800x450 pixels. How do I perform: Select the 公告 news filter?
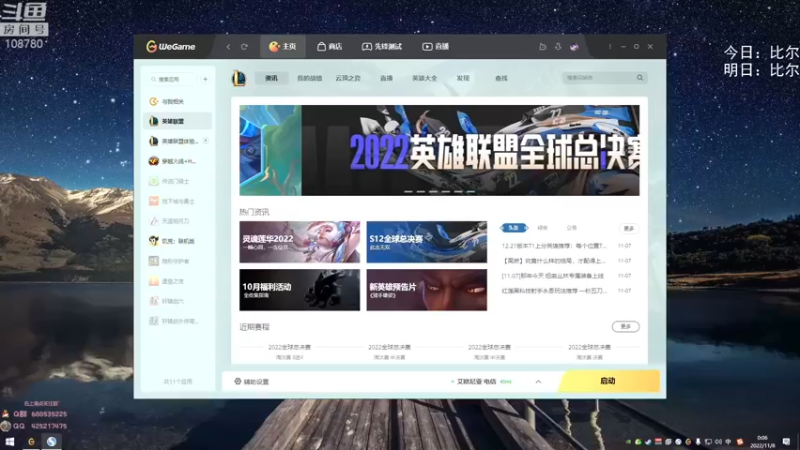click(x=571, y=228)
